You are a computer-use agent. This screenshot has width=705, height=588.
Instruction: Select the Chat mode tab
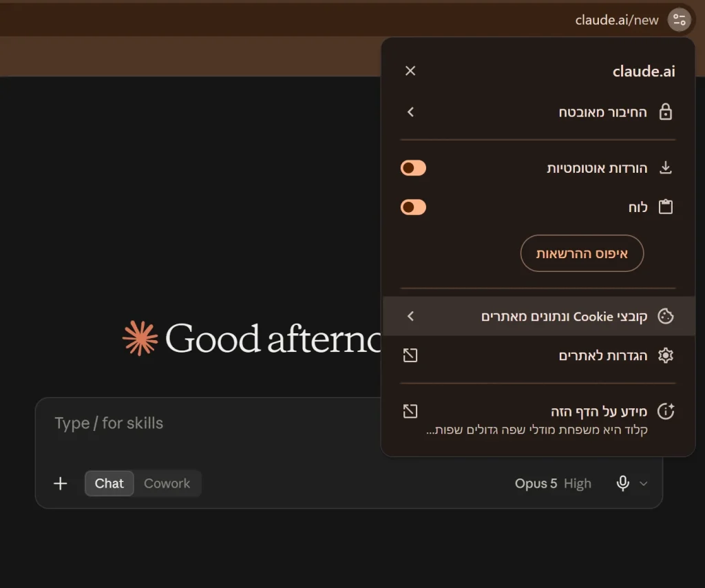click(109, 483)
